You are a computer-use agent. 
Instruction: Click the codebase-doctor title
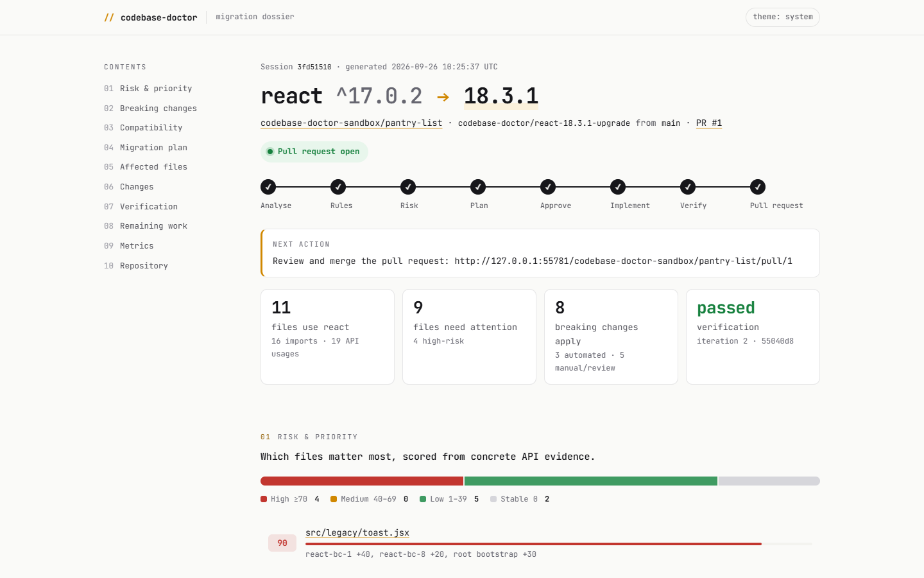coord(159,17)
